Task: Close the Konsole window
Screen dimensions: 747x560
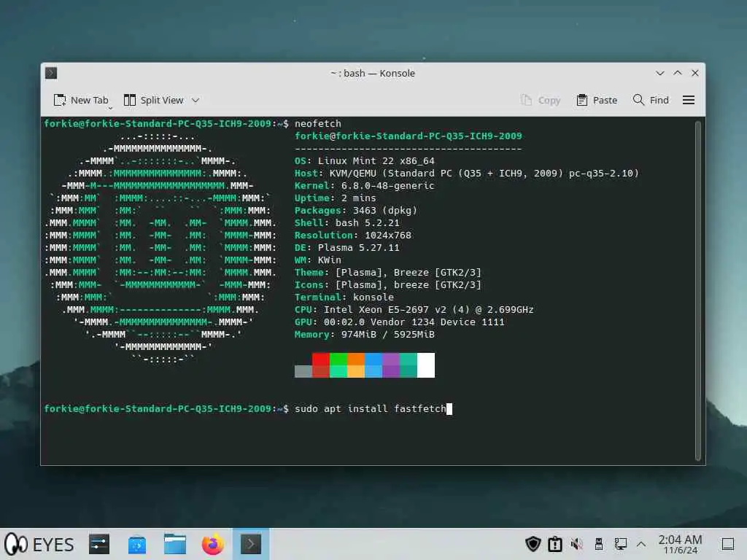Action: (x=695, y=73)
